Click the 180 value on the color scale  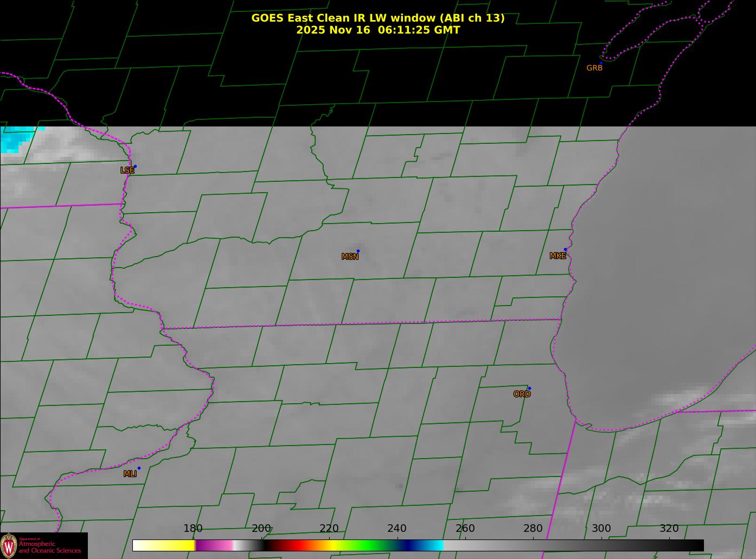click(x=193, y=529)
